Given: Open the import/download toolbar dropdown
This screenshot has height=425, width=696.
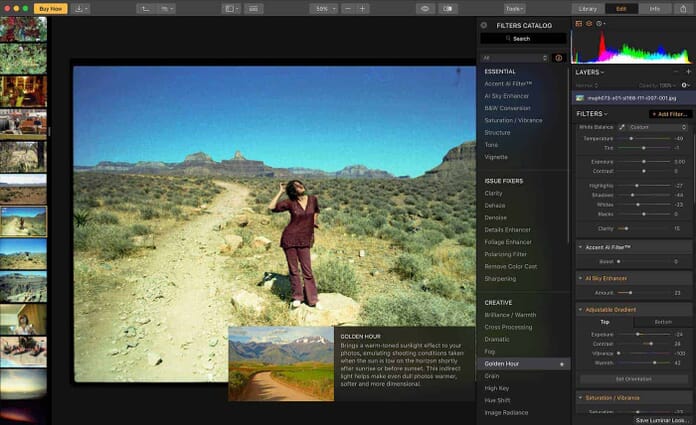Looking at the screenshot, I should tap(81, 8).
